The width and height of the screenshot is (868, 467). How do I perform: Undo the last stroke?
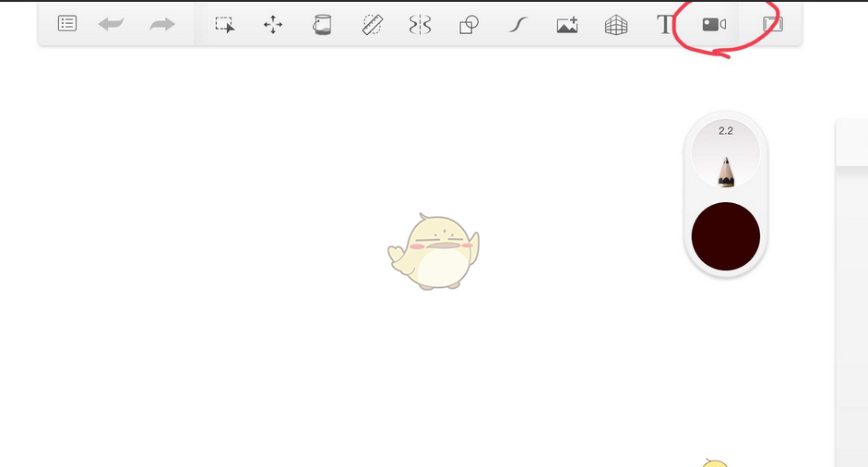click(111, 24)
